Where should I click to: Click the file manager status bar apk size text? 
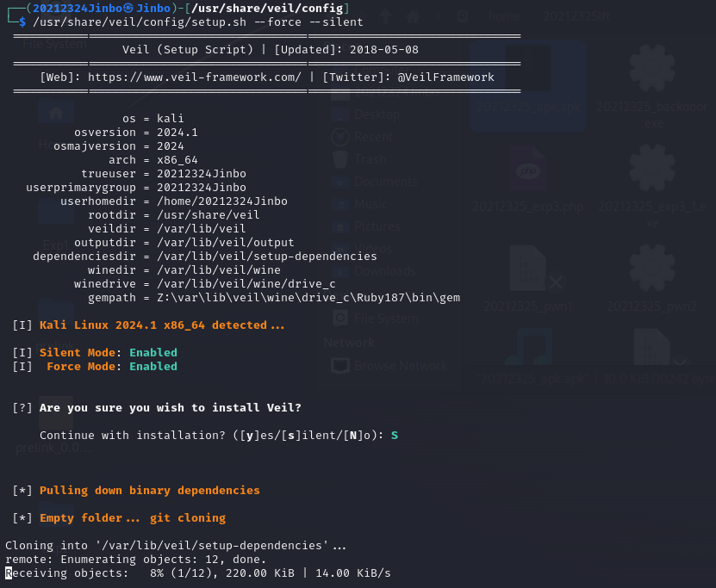coord(595,379)
